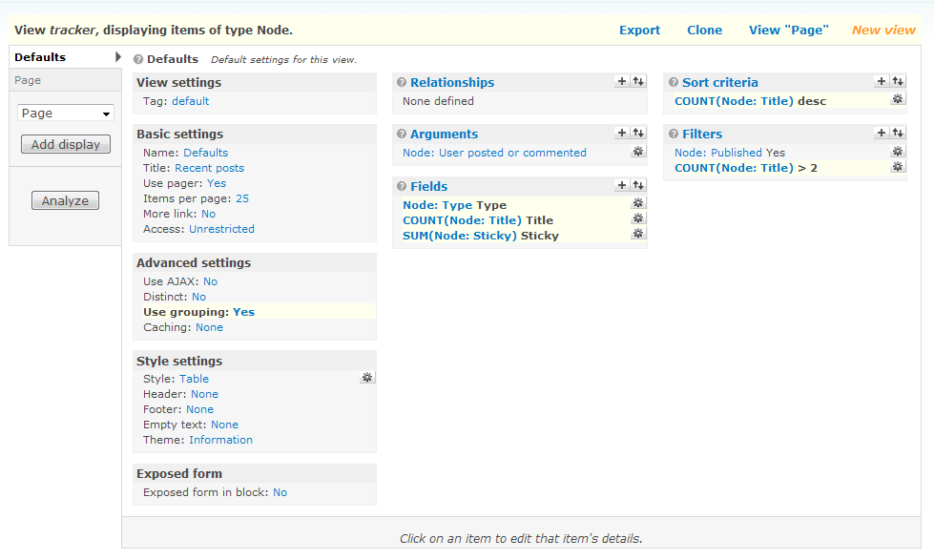Edit Items per page value 25
Image resolution: width=934 pixels, height=560 pixels.
pos(242,198)
